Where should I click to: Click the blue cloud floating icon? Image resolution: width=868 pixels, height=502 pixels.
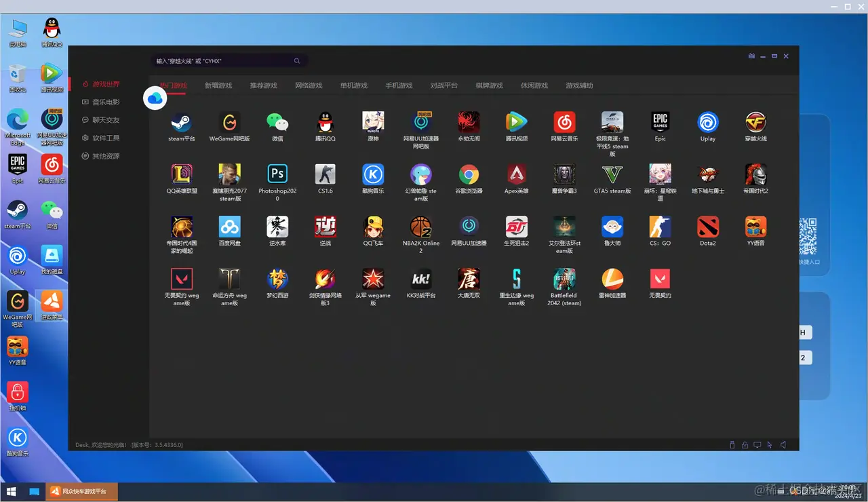pyautogui.click(x=155, y=98)
